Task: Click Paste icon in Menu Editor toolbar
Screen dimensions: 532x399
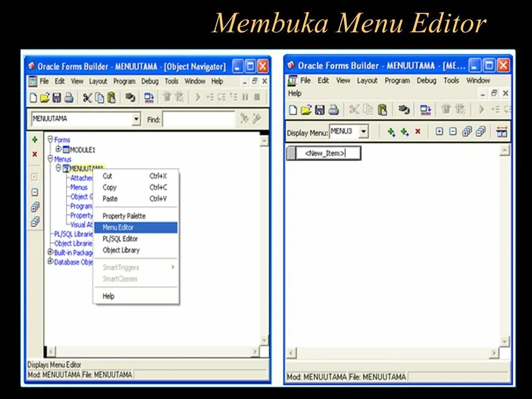Action: (x=382, y=110)
